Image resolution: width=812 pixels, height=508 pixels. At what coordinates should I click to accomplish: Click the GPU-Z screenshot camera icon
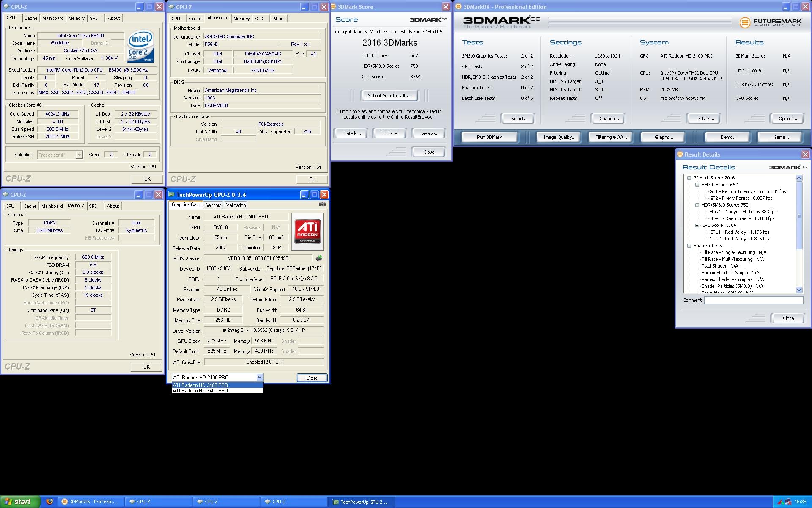322,204
